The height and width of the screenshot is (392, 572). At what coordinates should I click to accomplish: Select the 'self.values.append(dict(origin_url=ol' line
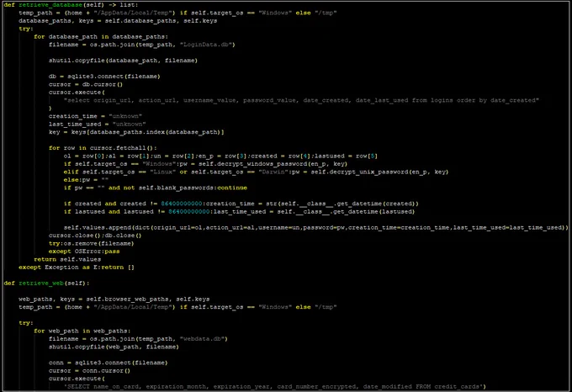pos(316,227)
